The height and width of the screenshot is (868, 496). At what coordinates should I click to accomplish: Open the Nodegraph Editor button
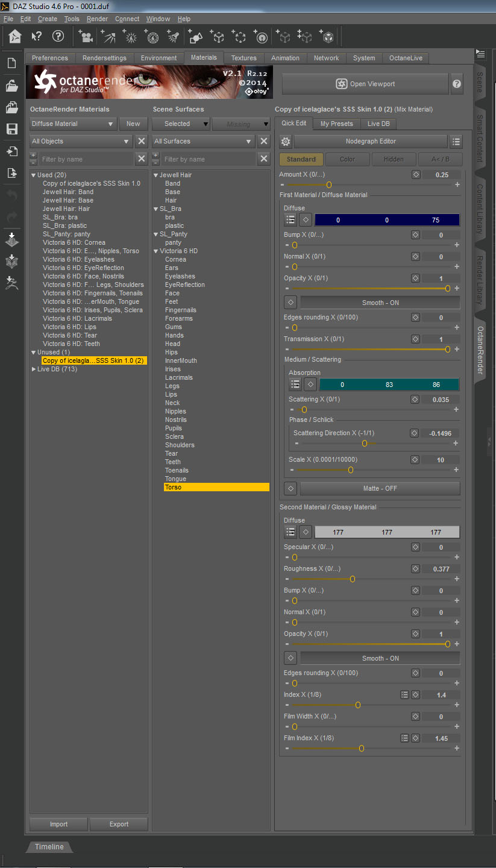coord(371,142)
